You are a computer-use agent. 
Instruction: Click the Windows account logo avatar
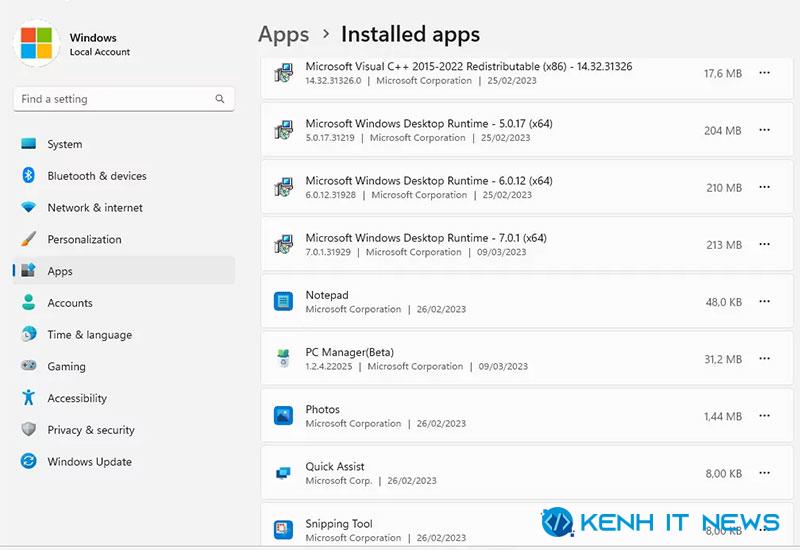(36, 43)
